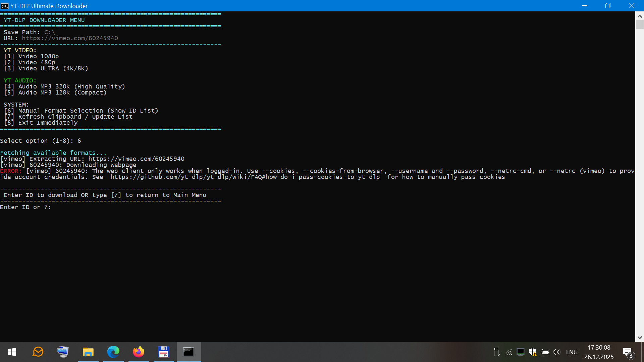This screenshot has width=644, height=362.
Task: Click the scrollbar down arrow
Action: [639, 338]
